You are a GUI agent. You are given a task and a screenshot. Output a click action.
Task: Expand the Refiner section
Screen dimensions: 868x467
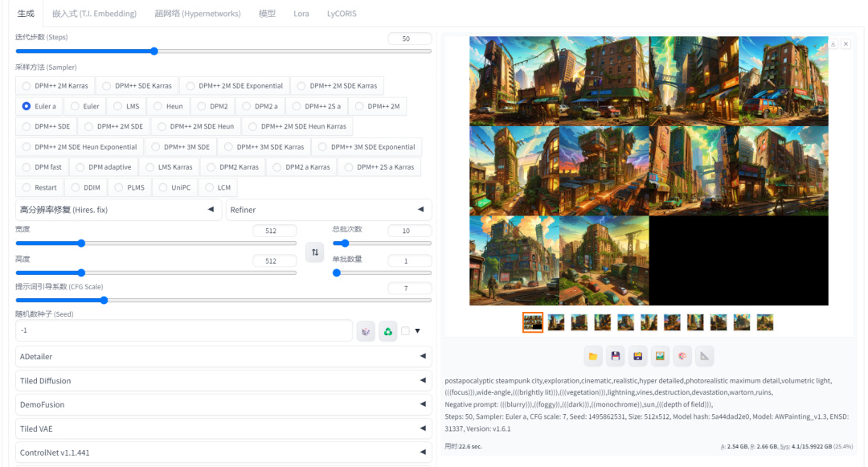(329, 210)
